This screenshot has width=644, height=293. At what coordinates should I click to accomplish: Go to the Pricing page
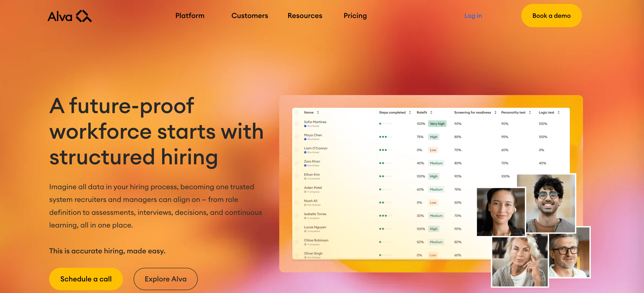355,16
